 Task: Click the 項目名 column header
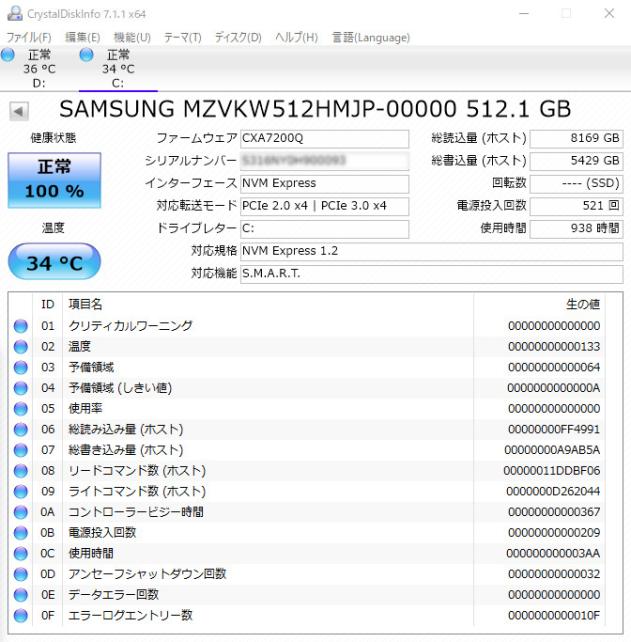point(85,304)
